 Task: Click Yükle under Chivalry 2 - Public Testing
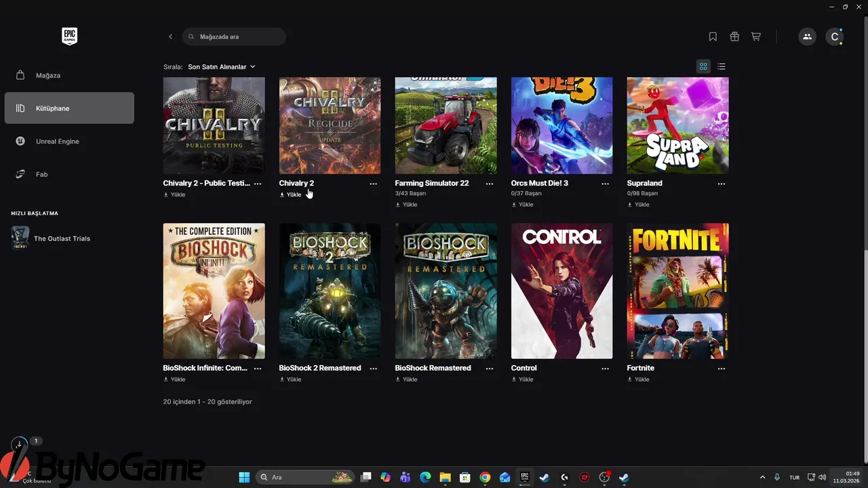174,195
